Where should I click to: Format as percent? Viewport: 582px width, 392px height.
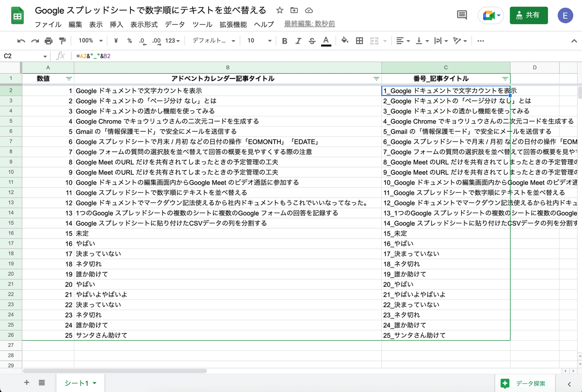click(x=129, y=41)
